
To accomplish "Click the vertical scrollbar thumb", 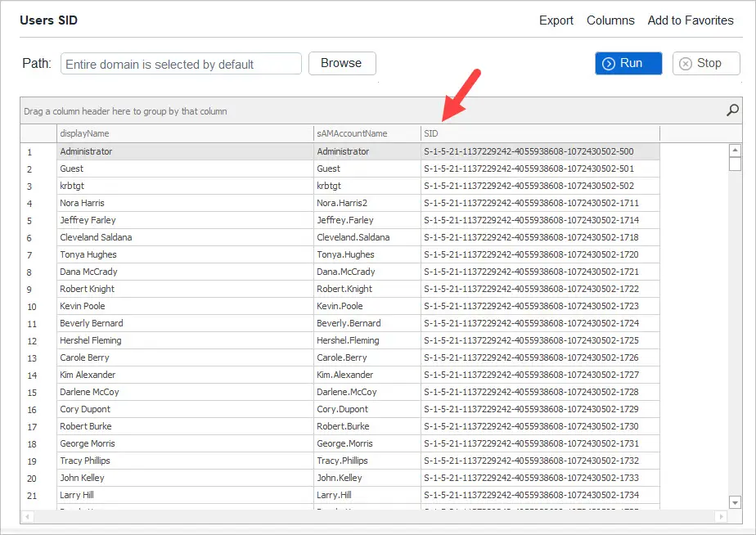I will point(735,164).
